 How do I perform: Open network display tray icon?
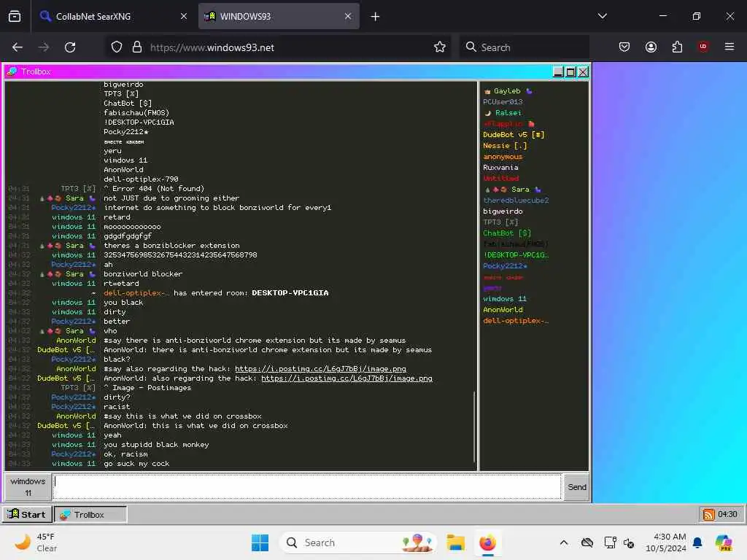click(x=610, y=542)
